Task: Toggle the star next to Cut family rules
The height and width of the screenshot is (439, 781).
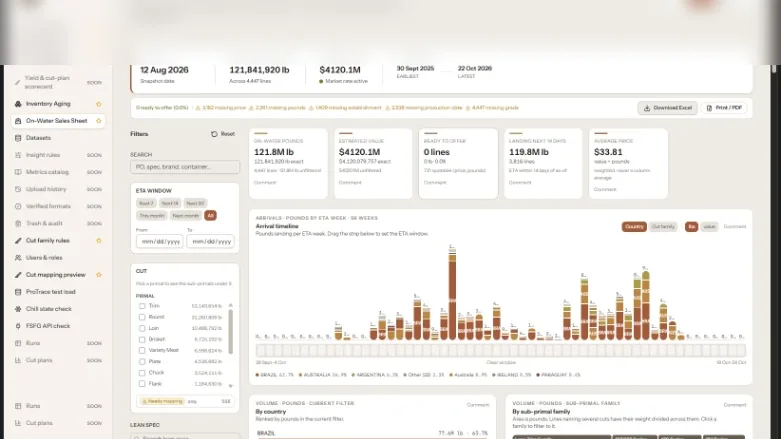Action: tap(99, 241)
